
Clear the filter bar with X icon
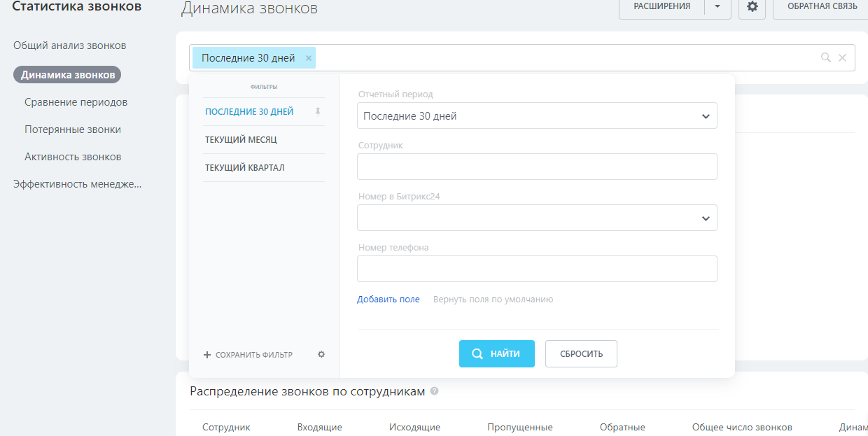(842, 58)
